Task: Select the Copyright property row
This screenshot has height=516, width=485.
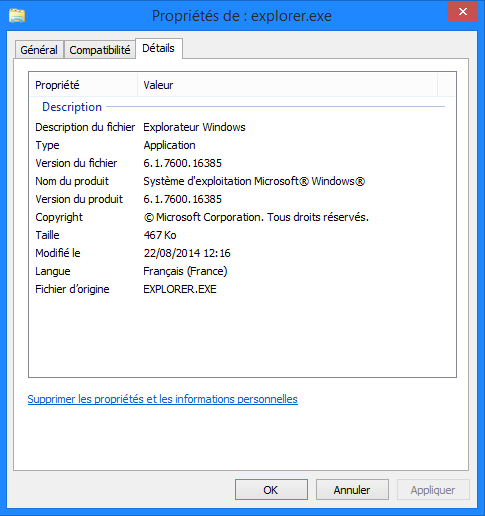Action: click(242, 217)
